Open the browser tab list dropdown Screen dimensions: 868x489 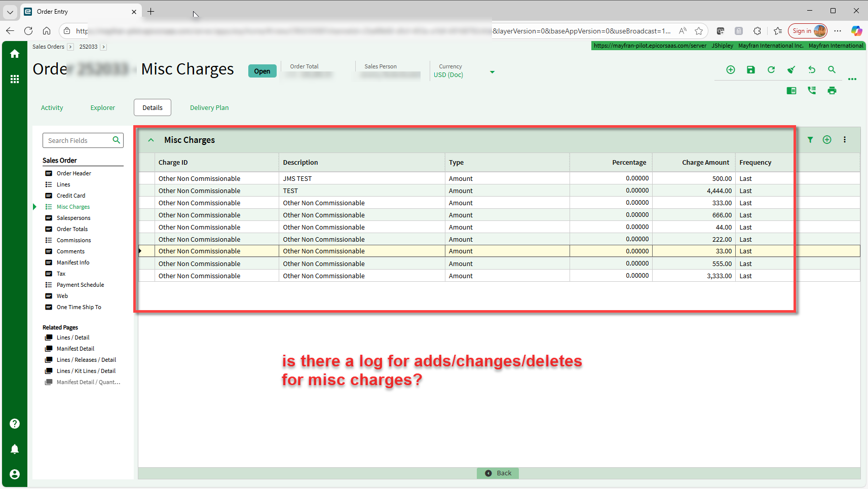click(x=10, y=12)
